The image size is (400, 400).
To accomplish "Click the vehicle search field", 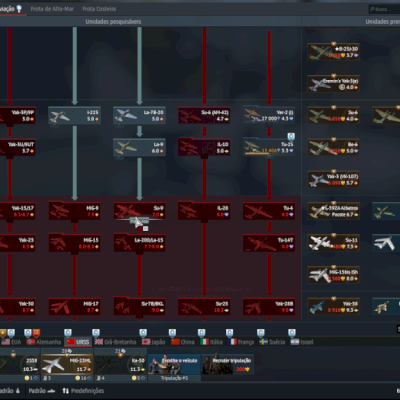I will 384,9.
